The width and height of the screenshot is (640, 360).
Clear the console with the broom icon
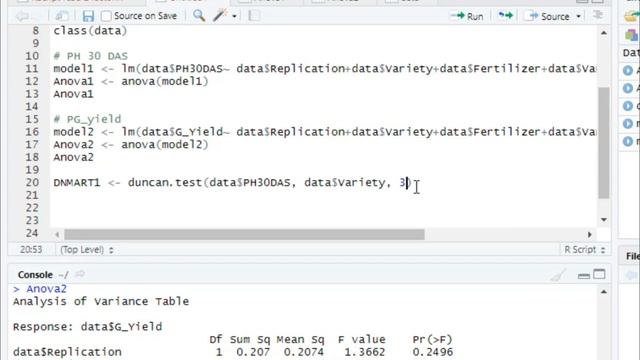(x=558, y=276)
